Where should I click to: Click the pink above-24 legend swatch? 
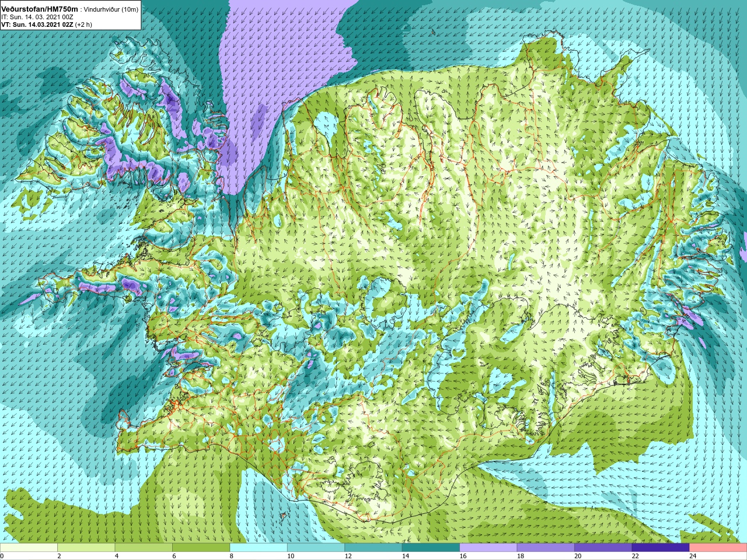(718, 548)
